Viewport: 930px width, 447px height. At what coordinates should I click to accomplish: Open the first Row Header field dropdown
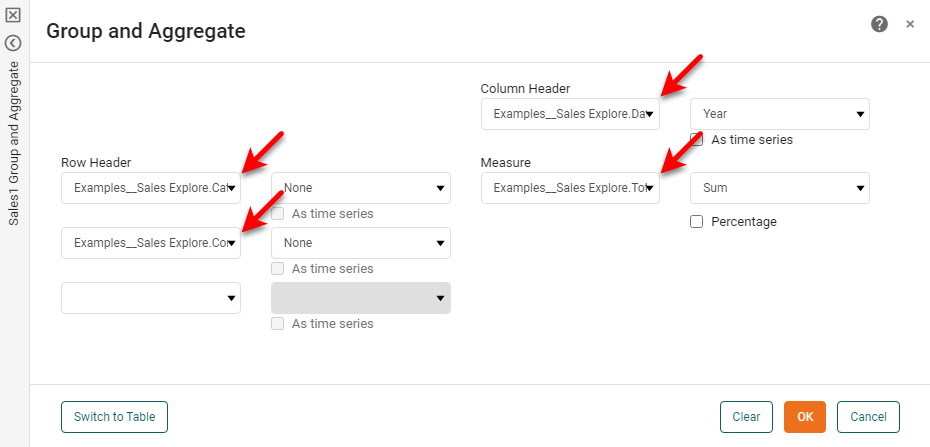pyautogui.click(x=151, y=188)
